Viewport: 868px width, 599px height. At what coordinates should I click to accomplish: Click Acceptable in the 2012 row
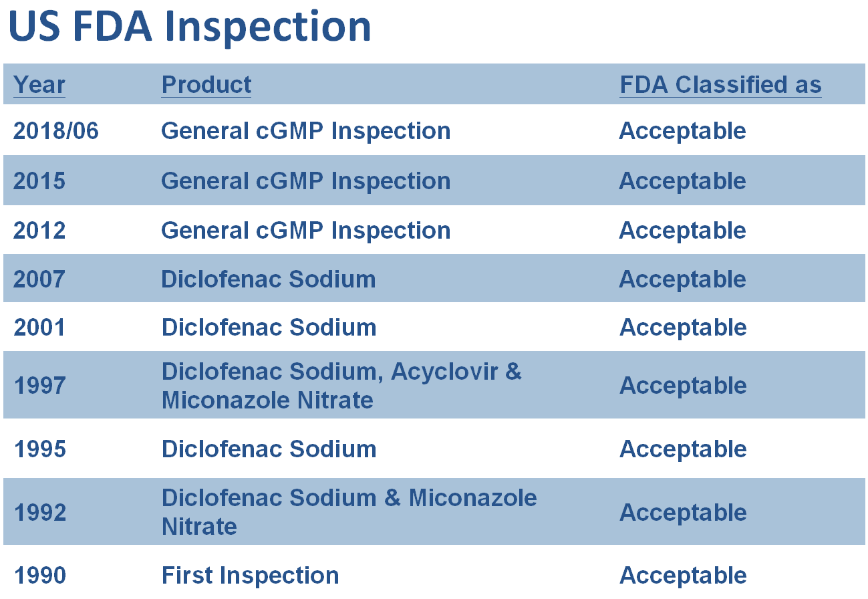tap(683, 231)
